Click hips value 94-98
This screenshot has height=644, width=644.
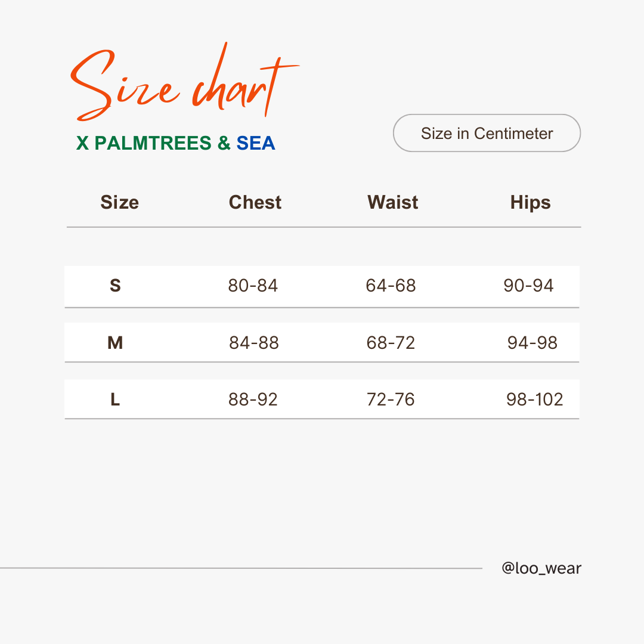532,342
